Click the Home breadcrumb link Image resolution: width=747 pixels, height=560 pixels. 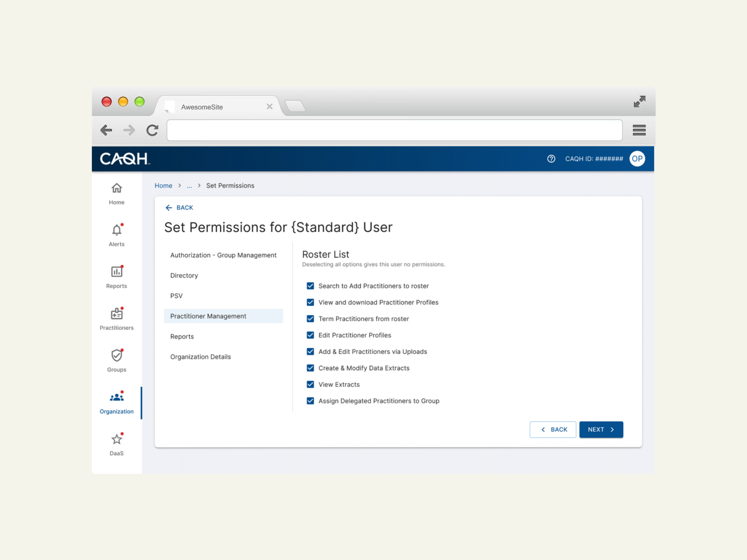tap(163, 185)
